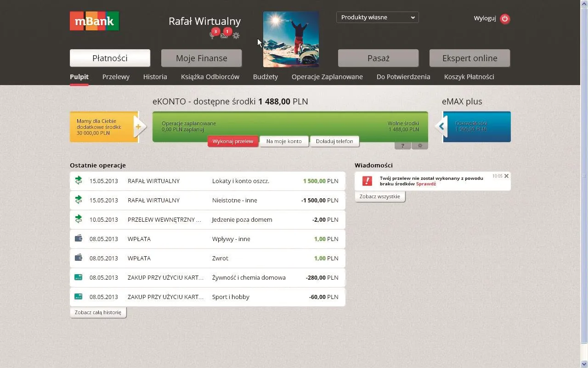588x368 pixels.
Task: Click the card icon on the Sport i hobby transaction
Action: (x=78, y=297)
